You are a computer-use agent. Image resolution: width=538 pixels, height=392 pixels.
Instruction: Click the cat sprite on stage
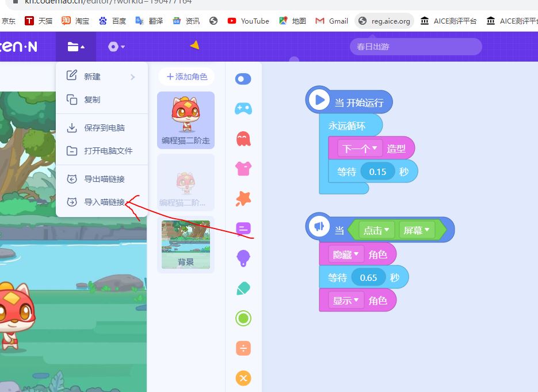click(15, 317)
